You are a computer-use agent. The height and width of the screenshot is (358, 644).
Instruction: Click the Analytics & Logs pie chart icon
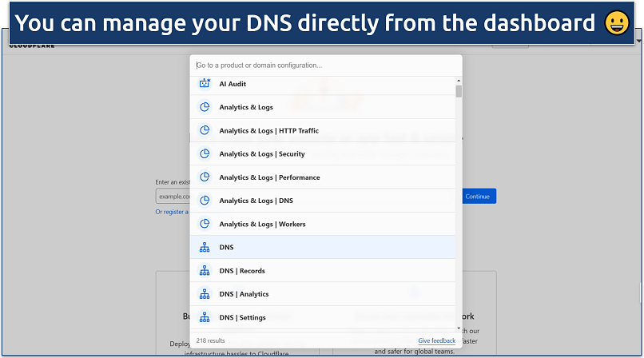204,107
